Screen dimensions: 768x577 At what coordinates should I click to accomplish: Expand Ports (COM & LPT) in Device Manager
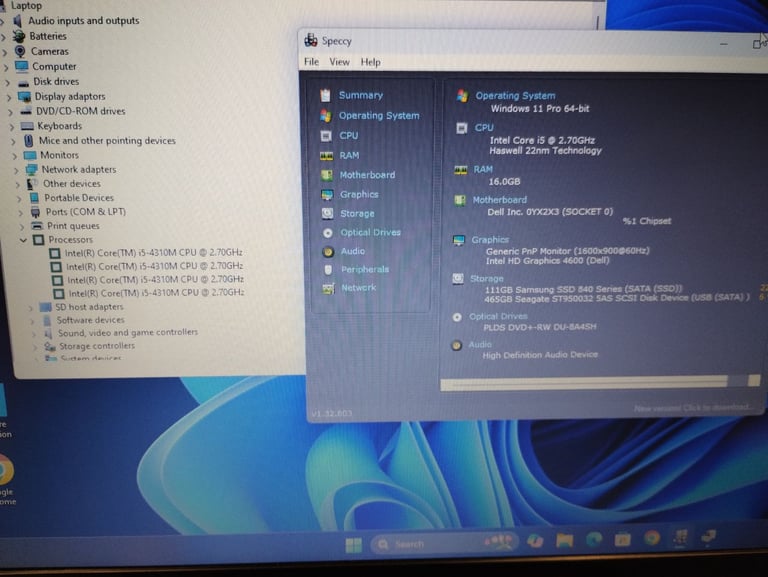[21, 213]
